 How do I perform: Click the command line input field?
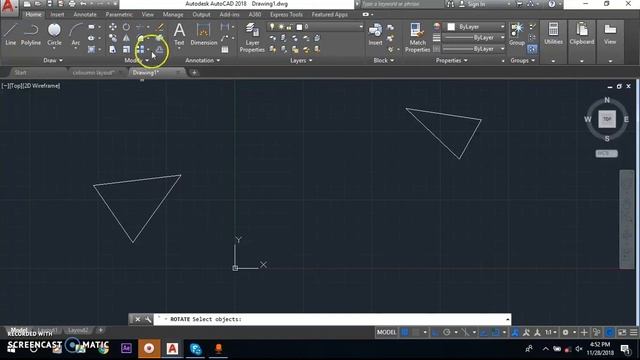(332, 319)
